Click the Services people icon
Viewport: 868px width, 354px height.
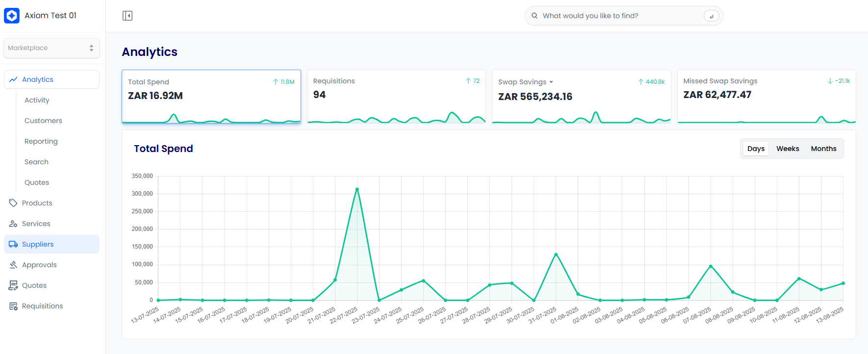tap(13, 224)
